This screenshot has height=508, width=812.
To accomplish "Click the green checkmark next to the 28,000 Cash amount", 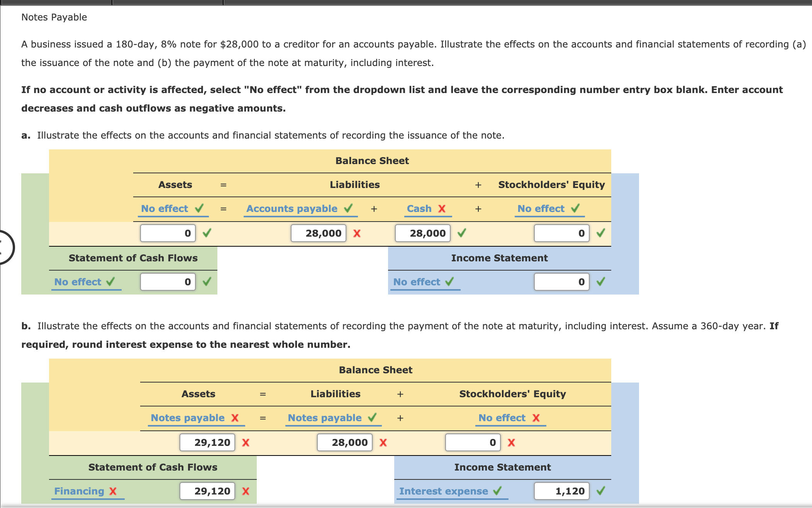I will tap(462, 233).
